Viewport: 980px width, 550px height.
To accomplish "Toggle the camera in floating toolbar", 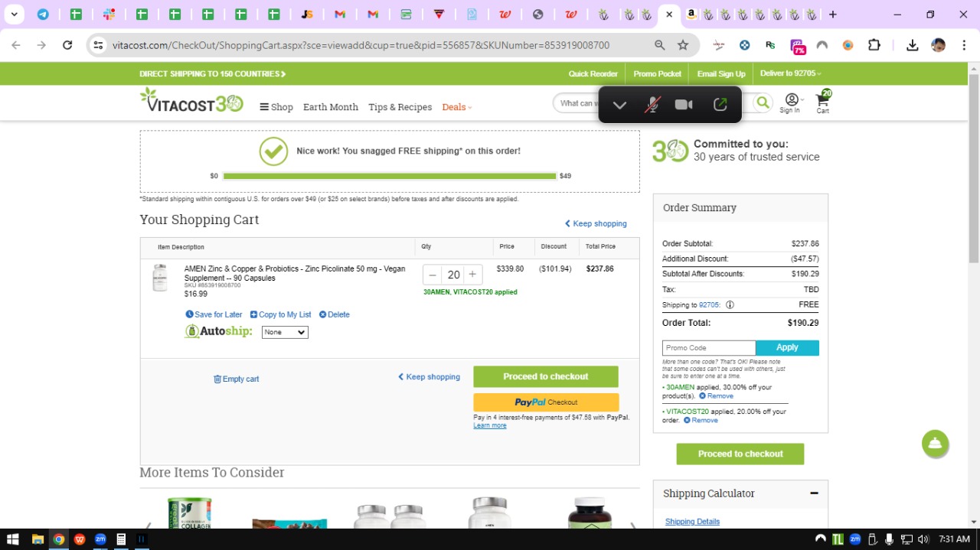I will (x=684, y=105).
